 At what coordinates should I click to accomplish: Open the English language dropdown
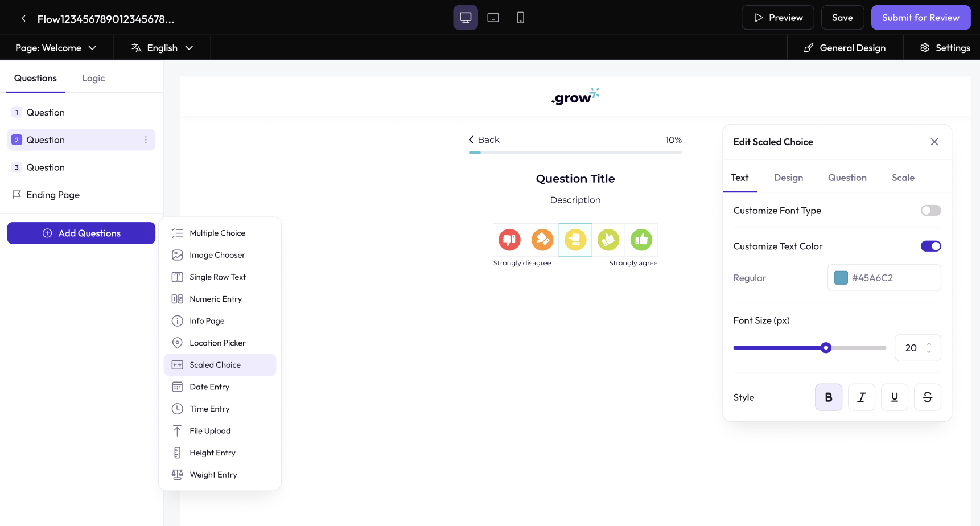click(x=162, y=48)
